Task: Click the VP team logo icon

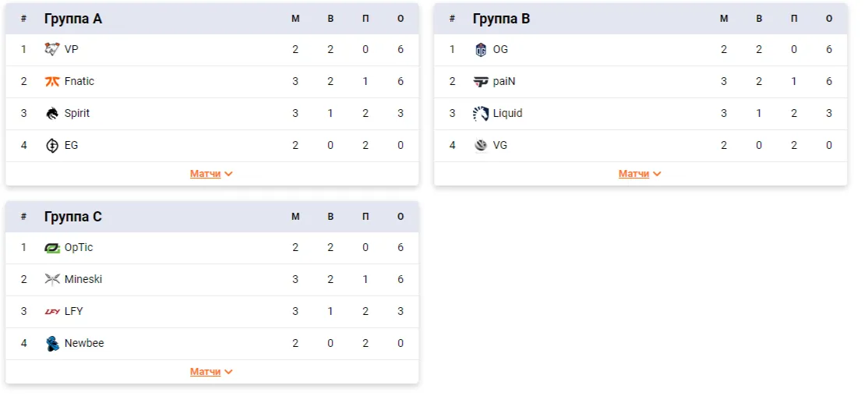Action: [x=51, y=49]
